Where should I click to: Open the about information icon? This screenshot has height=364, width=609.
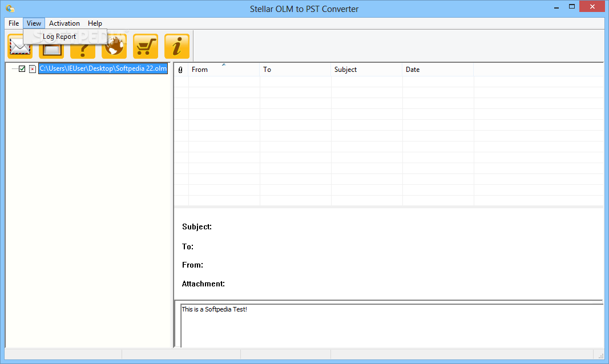(177, 47)
